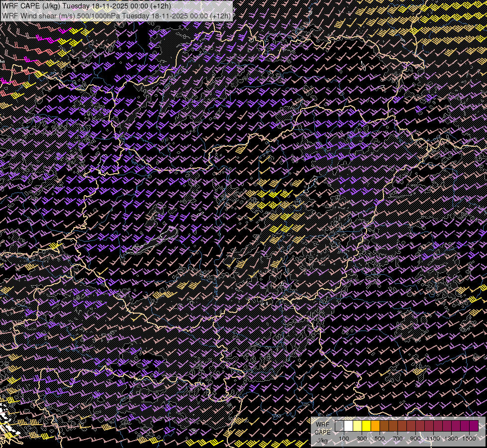The width and height of the screenshot is (487, 448).
Task: Click the brown swatch between 500 and 600
Action: pyautogui.click(x=384, y=426)
